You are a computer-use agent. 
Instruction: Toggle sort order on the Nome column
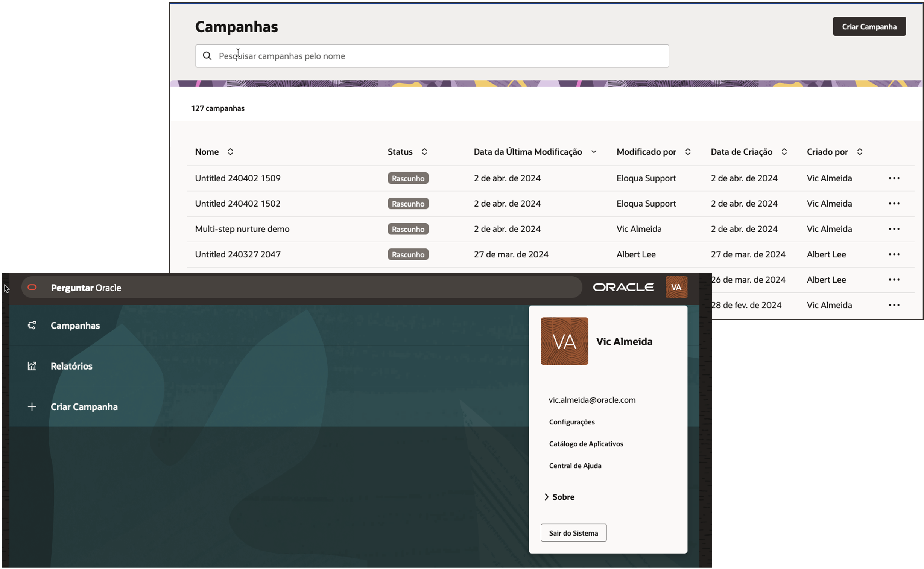click(230, 152)
